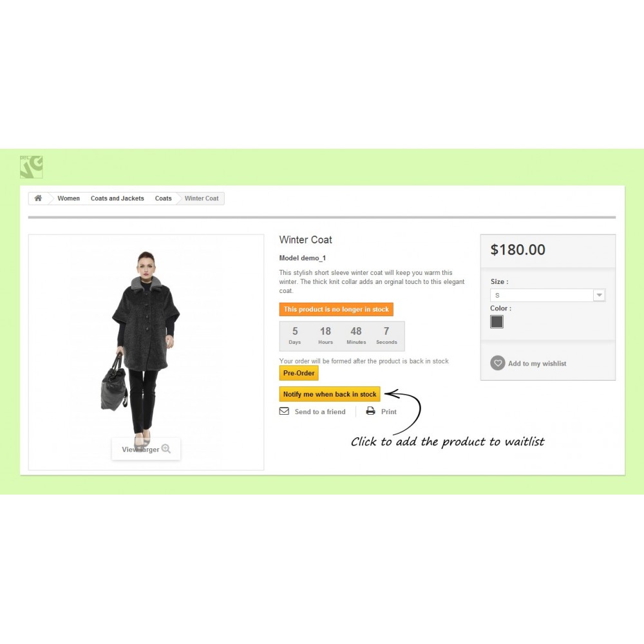Click the printer icon
644x644 pixels.
click(x=370, y=411)
